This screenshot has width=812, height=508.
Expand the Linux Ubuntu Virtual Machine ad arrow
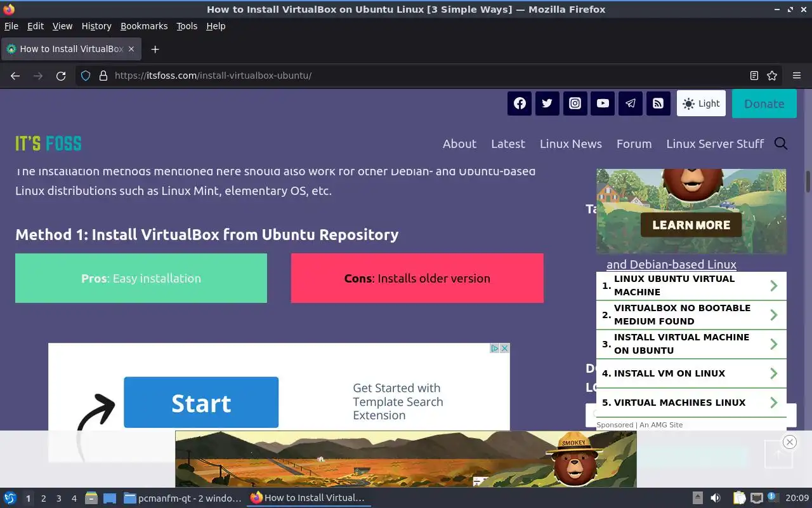pyautogui.click(x=774, y=286)
